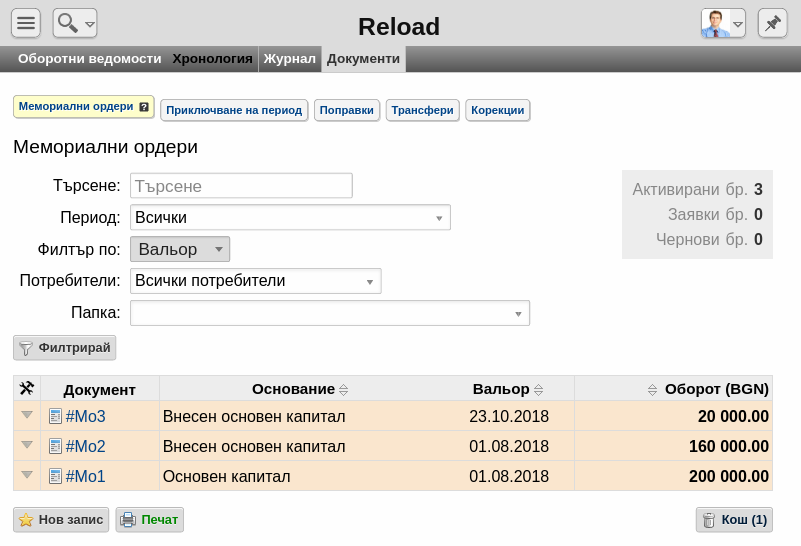The height and width of the screenshot is (546, 801).
Task: Open the magnifier search menu
Action: 75,23
